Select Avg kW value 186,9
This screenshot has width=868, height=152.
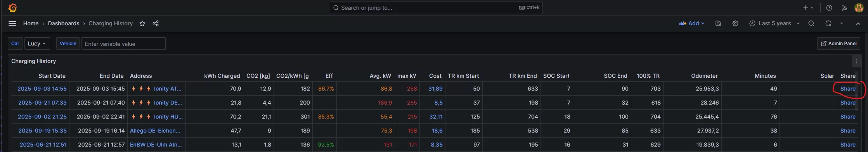click(385, 103)
